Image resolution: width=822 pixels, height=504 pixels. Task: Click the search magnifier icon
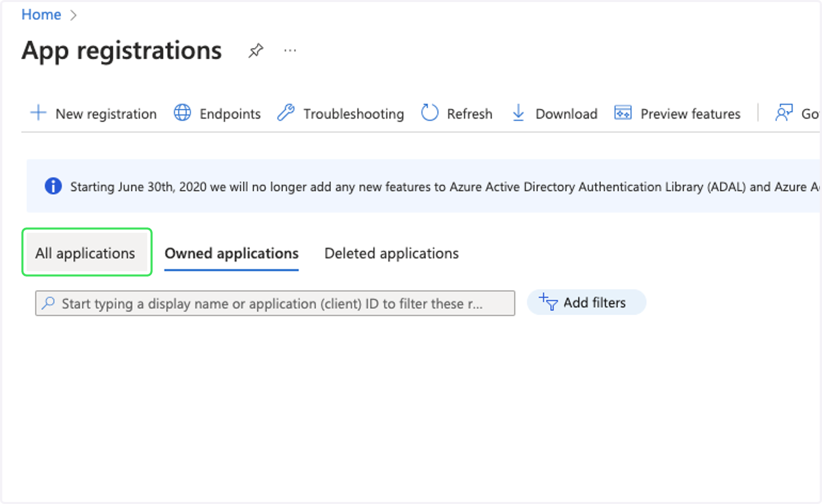[x=48, y=303]
